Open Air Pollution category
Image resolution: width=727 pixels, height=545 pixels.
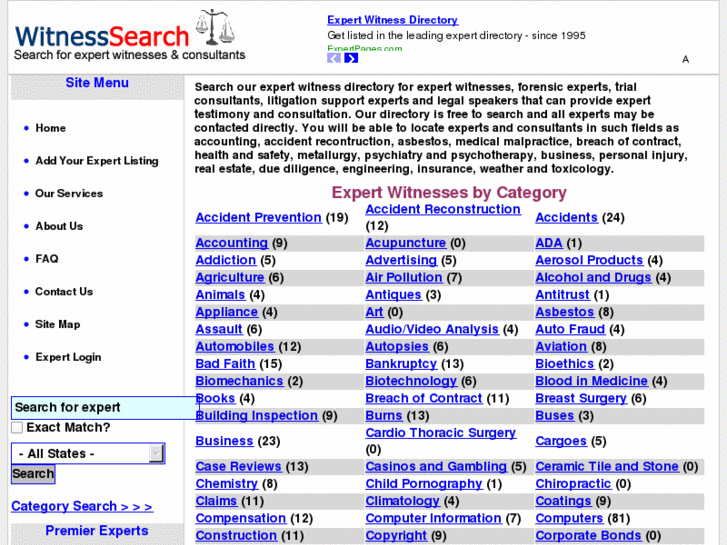(x=404, y=277)
